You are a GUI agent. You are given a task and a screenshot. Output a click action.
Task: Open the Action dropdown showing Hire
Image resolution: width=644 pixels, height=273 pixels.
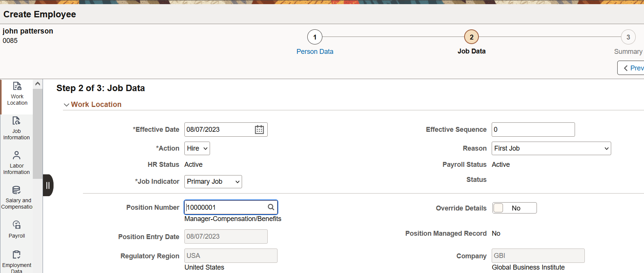[197, 148]
